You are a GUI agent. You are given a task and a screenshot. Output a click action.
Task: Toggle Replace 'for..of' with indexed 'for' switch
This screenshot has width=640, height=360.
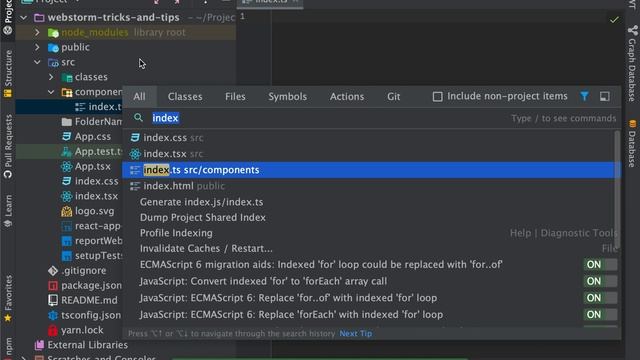tap(600, 298)
